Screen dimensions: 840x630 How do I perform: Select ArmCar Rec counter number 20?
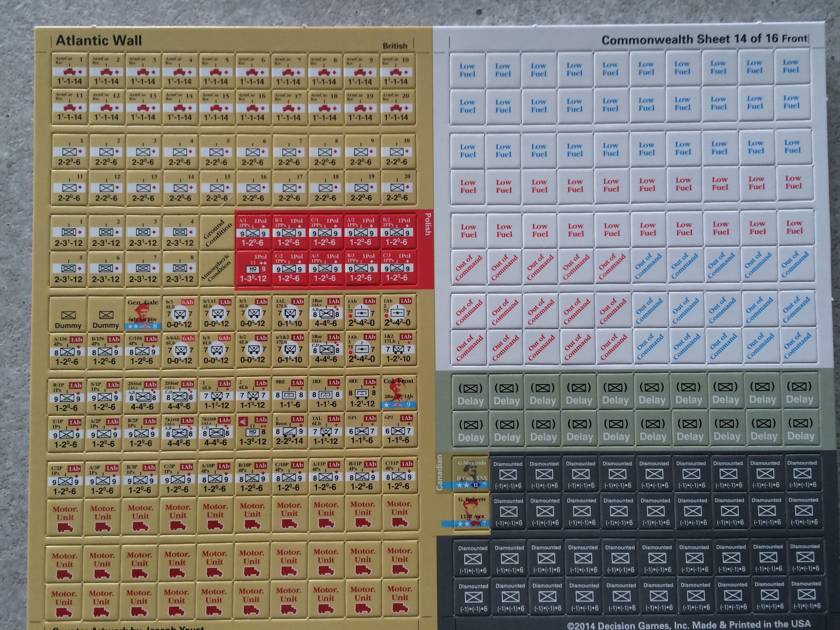tap(397, 107)
